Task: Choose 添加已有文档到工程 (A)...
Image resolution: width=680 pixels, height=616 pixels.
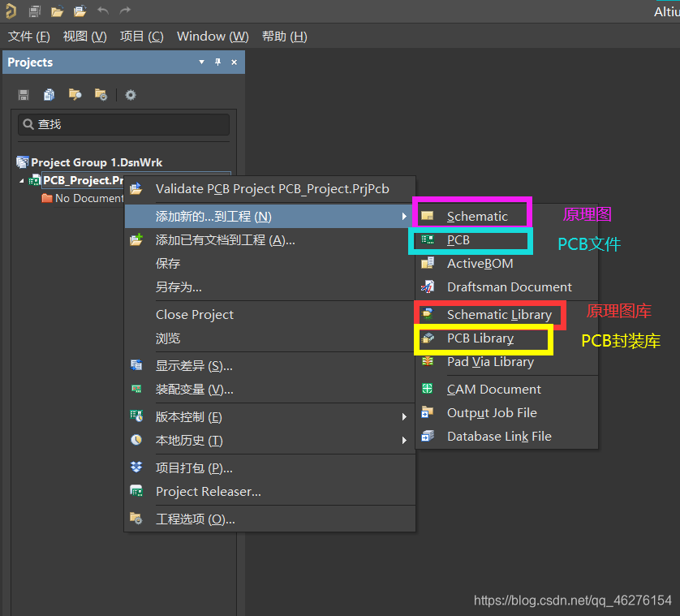Action: (x=270, y=240)
